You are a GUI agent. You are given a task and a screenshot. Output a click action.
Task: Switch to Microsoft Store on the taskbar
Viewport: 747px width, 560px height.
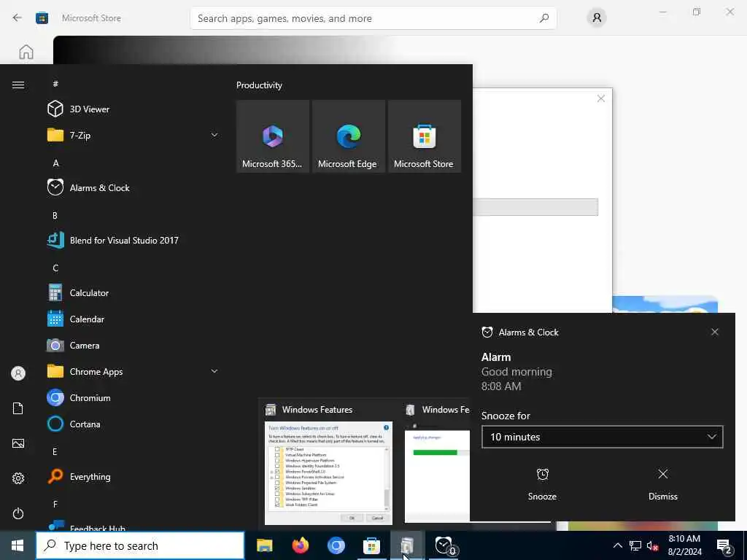pyautogui.click(x=371, y=545)
